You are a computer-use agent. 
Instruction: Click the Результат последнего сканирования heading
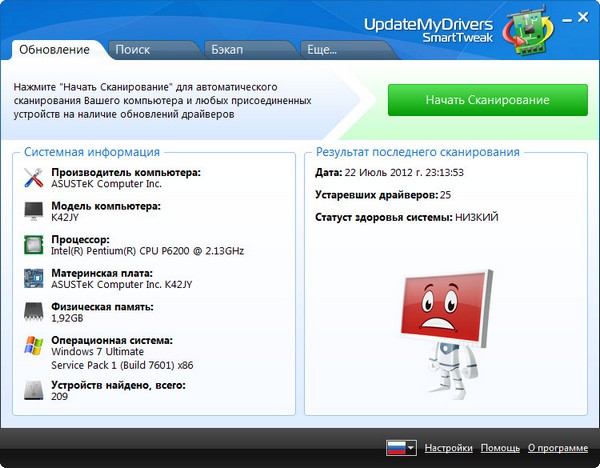[x=417, y=152]
